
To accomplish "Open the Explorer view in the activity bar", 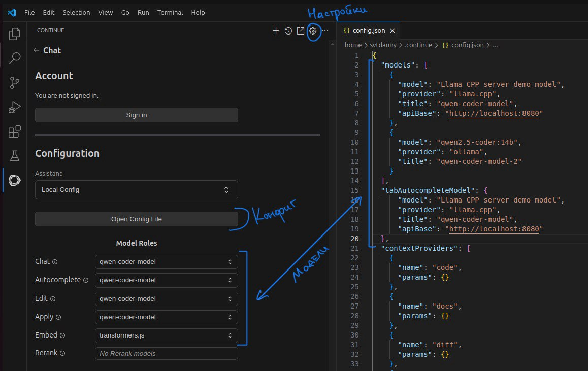I will click(x=14, y=33).
